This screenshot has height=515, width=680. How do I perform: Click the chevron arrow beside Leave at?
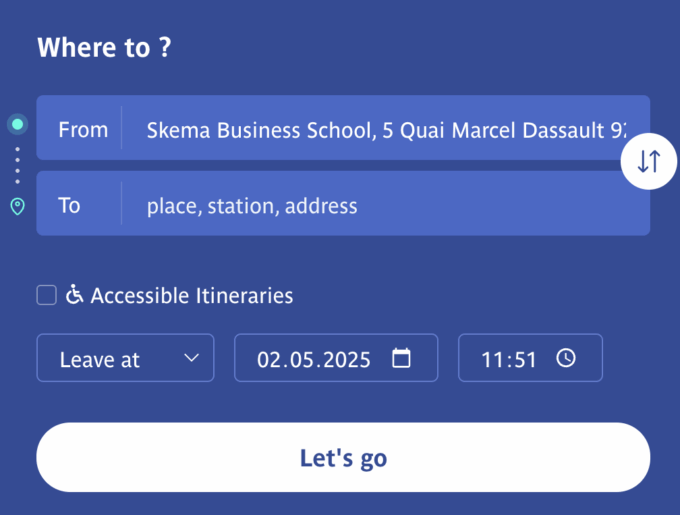click(x=192, y=358)
